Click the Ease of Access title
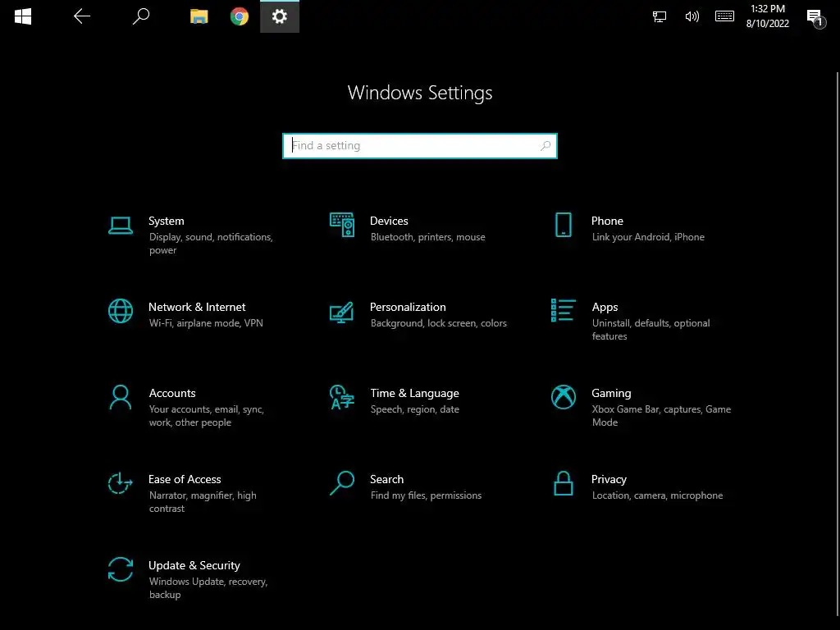The height and width of the screenshot is (630, 840). click(x=185, y=479)
